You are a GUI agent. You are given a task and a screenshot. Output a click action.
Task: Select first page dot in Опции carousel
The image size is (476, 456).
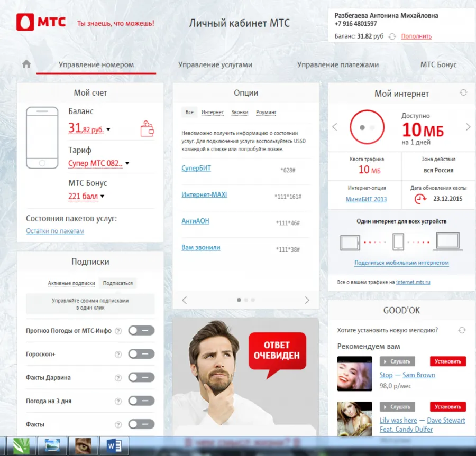coord(239,300)
